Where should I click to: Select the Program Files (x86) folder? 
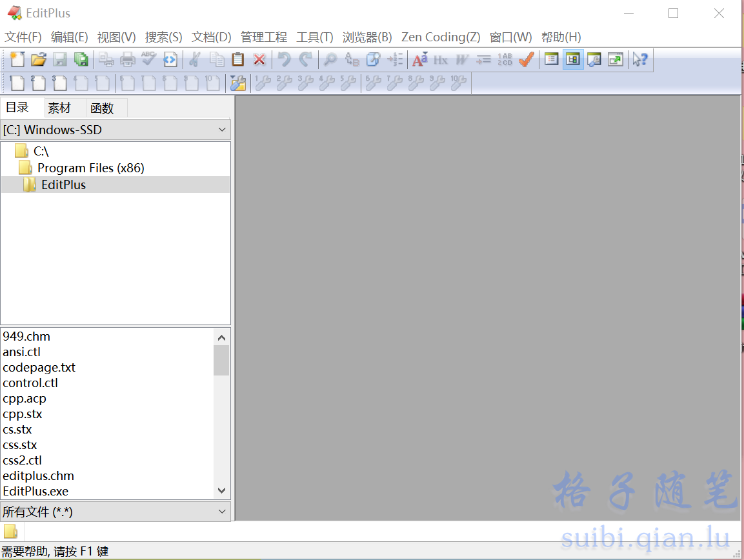point(90,168)
